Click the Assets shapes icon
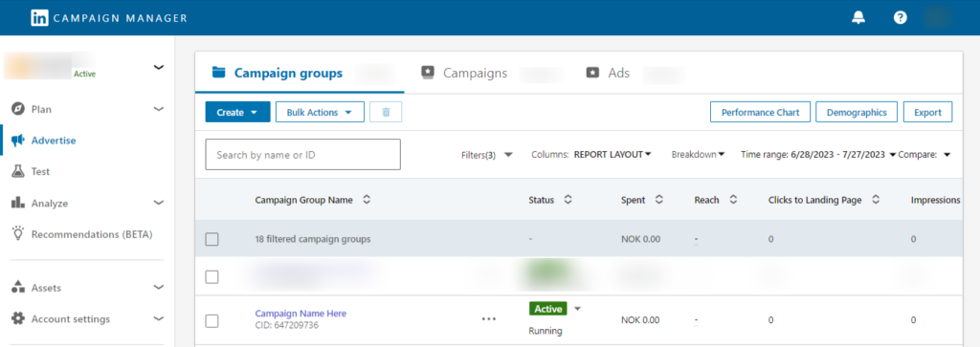 pyautogui.click(x=18, y=288)
